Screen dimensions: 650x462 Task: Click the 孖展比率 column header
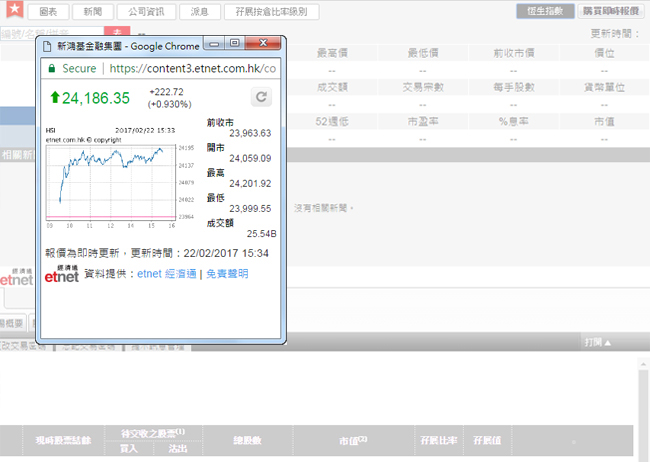[439, 440]
